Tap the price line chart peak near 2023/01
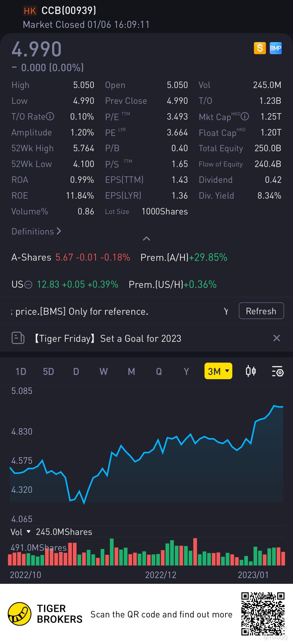This screenshot has width=293, height=644. point(274,406)
